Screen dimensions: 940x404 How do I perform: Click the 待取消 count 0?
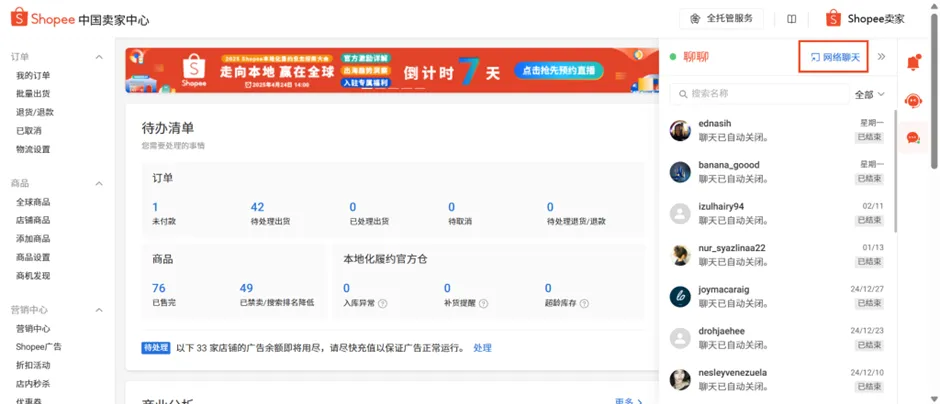tap(451, 207)
